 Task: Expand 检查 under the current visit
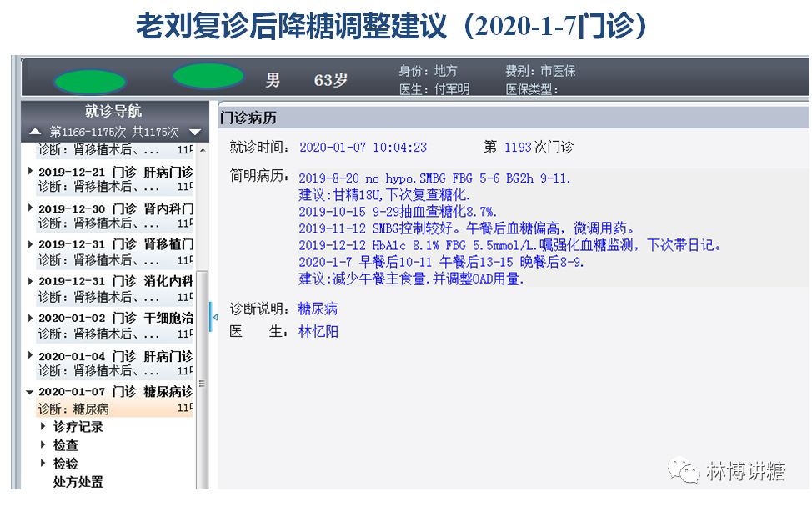click(x=41, y=444)
